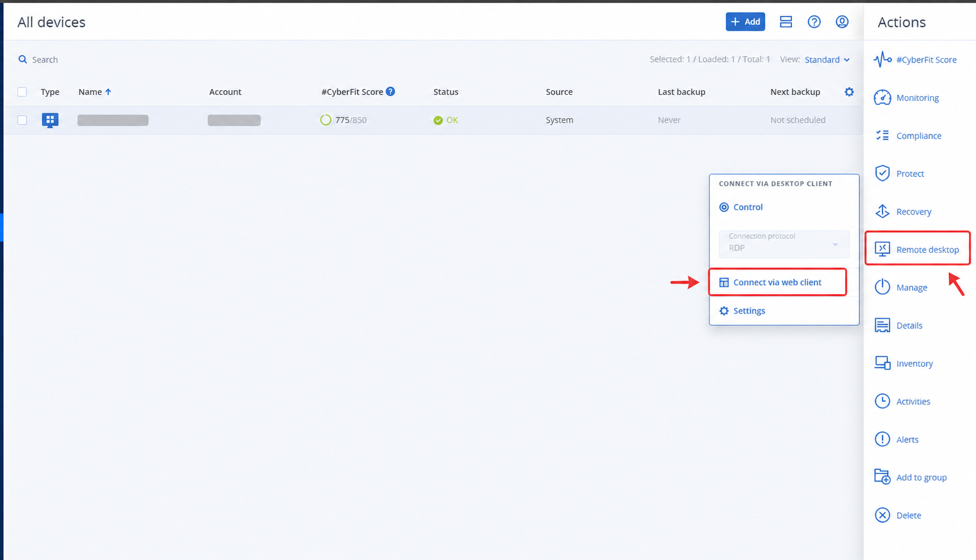Click the Delete action label
The height and width of the screenshot is (560, 976).
(909, 515)
